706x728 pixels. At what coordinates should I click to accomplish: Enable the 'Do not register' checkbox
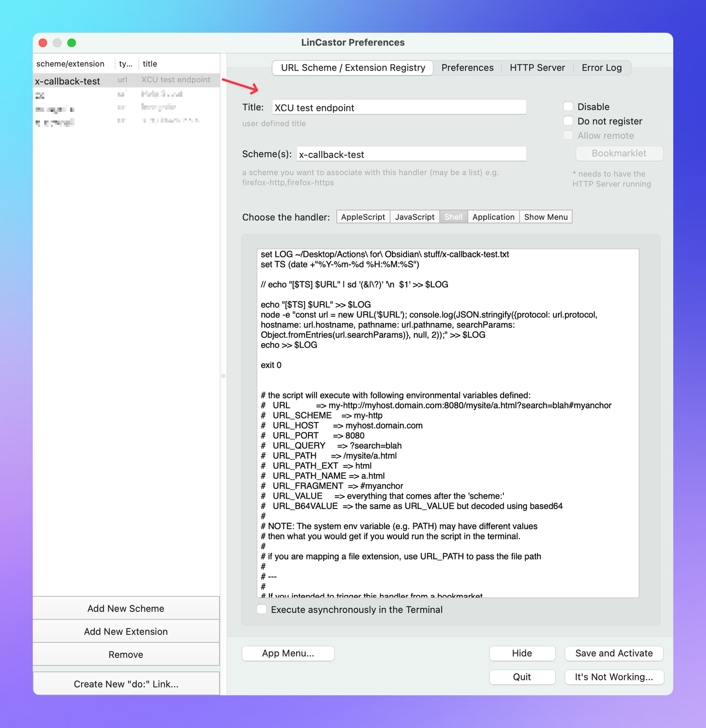pyautogui.click(x=568, y=121)
